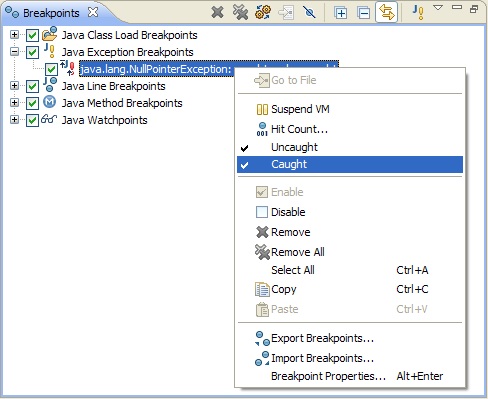Select Java Class Load Breakpoints row
488x399 pixels.
129,35
